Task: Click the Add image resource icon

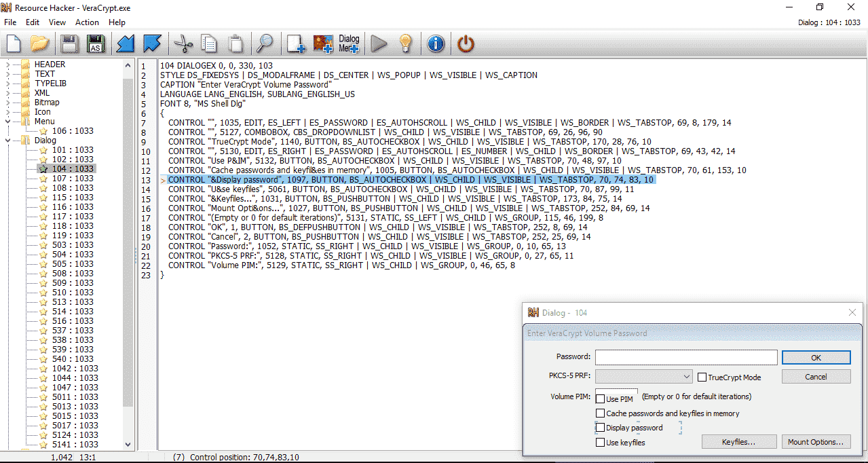Action: [x=323, y=44]
